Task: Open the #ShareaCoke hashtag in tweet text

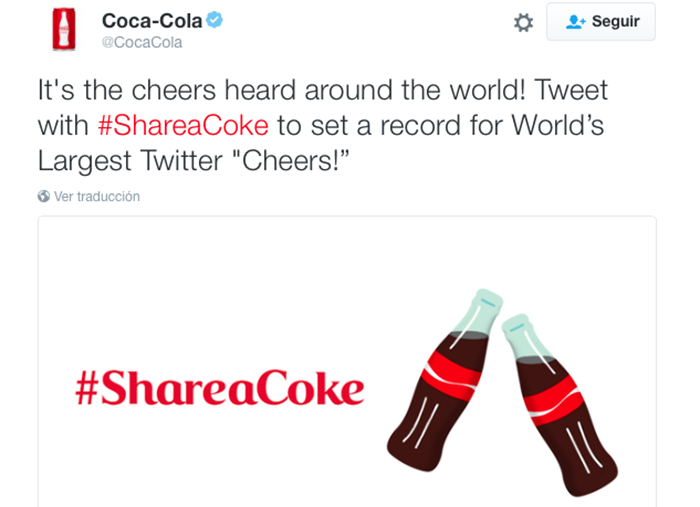Action: 183,125
